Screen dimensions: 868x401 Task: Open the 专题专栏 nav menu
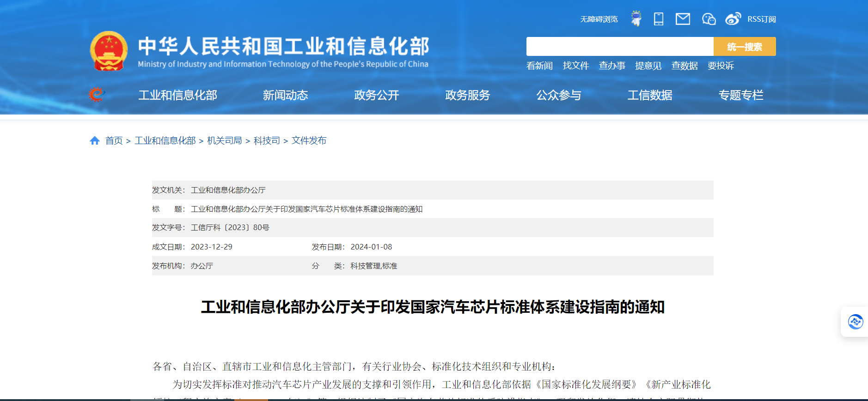(x=741, y=95)
